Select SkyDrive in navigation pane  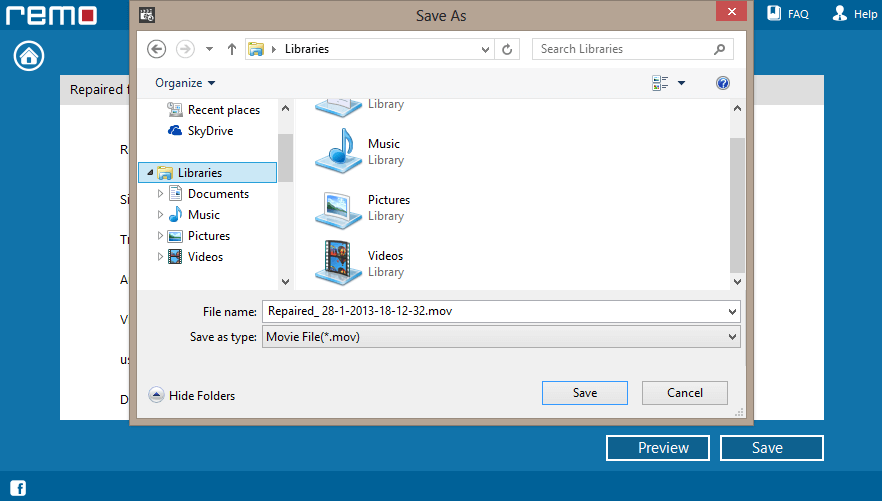[x=210, y=131]
